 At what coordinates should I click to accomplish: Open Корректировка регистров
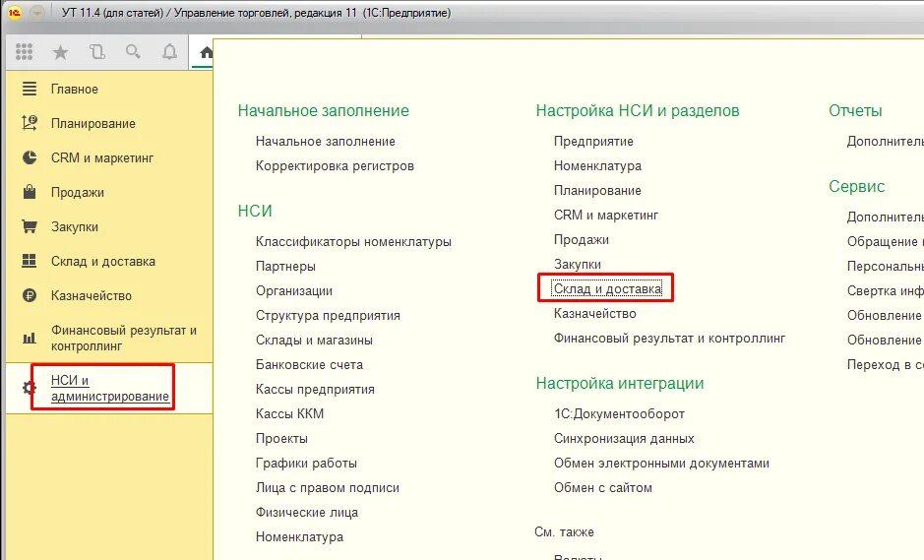335,166
